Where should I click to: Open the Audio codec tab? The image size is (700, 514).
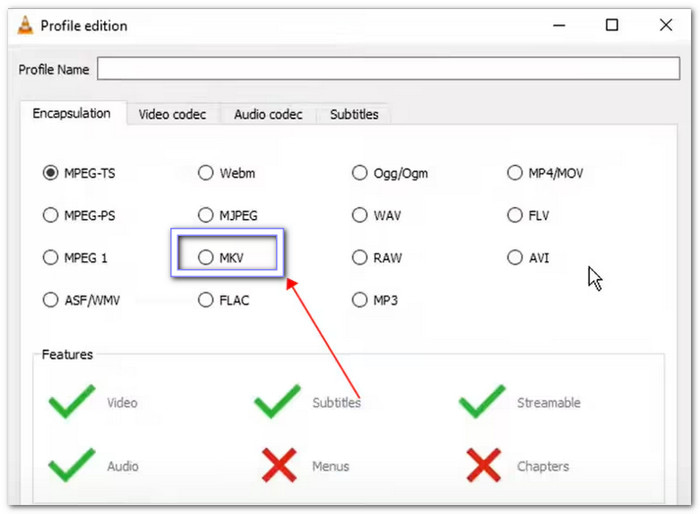tap(268, 114)
